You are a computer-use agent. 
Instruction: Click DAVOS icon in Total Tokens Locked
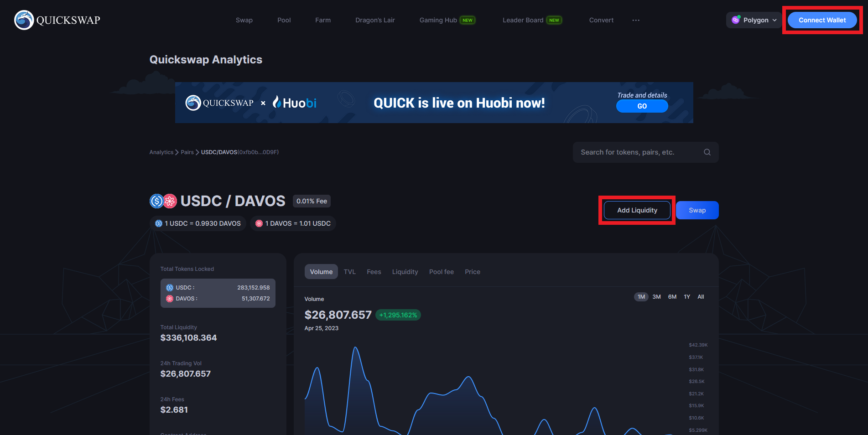click(x=170, y=299)
